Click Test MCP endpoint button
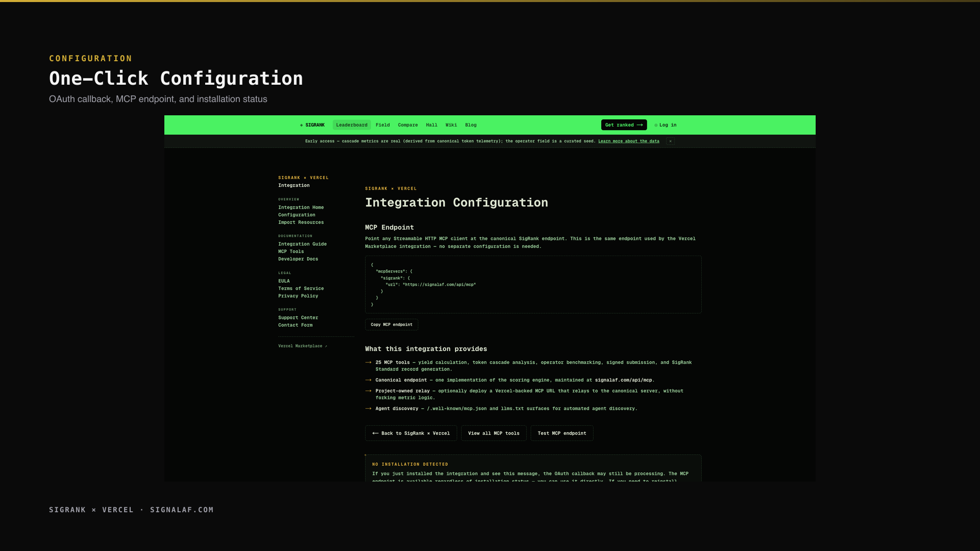 tap(562, 433)
